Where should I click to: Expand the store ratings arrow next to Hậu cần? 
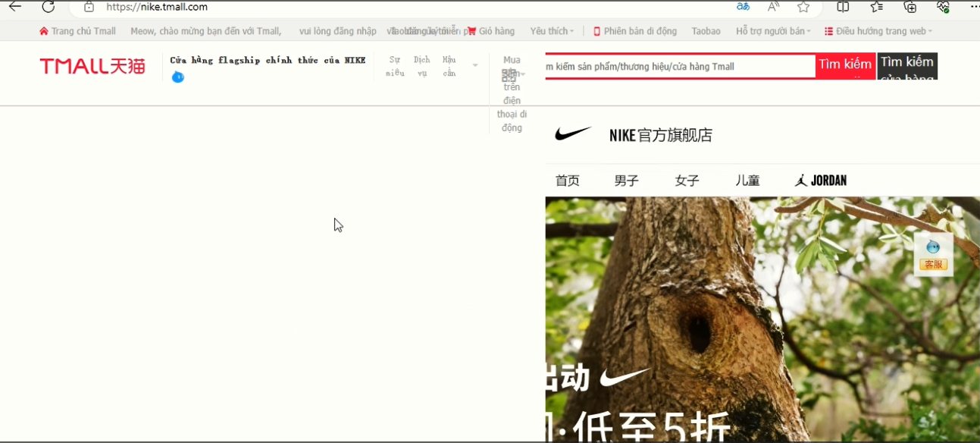pos(475,66)
